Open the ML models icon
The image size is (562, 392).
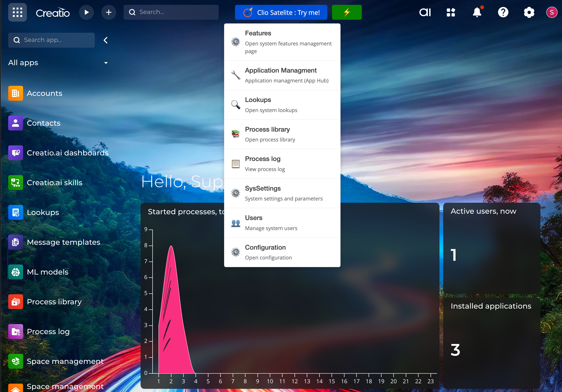coord(16,272)
